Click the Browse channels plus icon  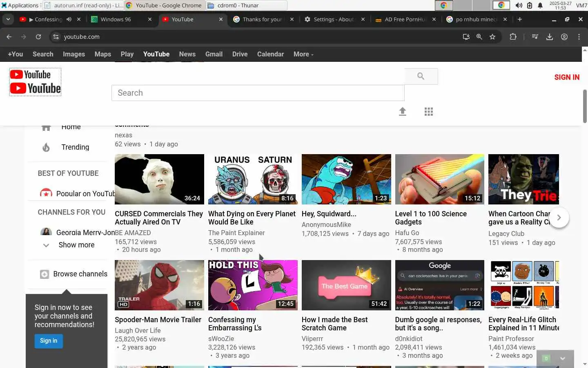(x=45, y=274)
